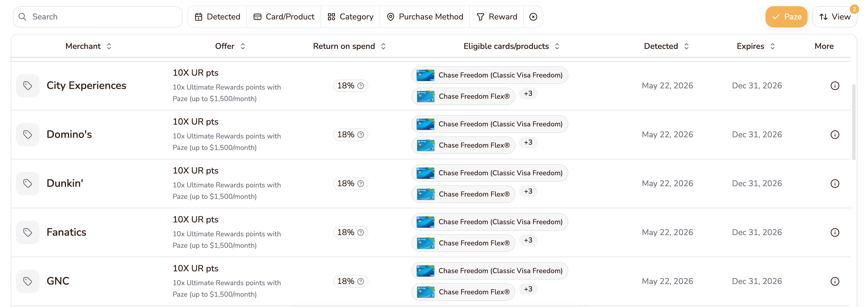Viewport: 868px width, 307px height.
Task: Open the Purchase Method filter
Action: tap(425, 16)
